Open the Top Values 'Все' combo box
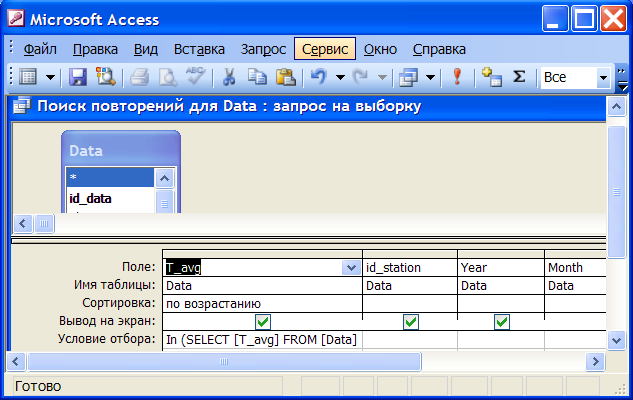633x400 pixels. [603, 77]
